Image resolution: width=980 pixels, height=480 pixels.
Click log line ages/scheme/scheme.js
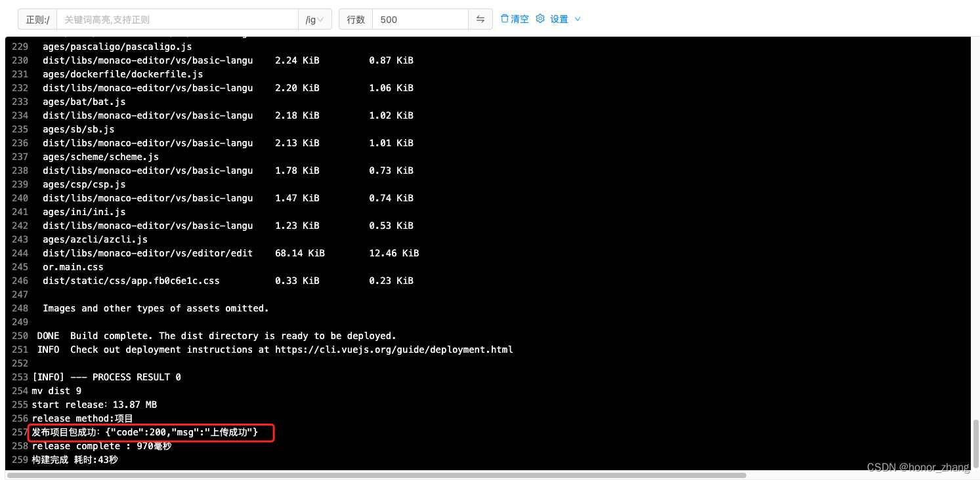pyautogui.click(x=101, y=157)
